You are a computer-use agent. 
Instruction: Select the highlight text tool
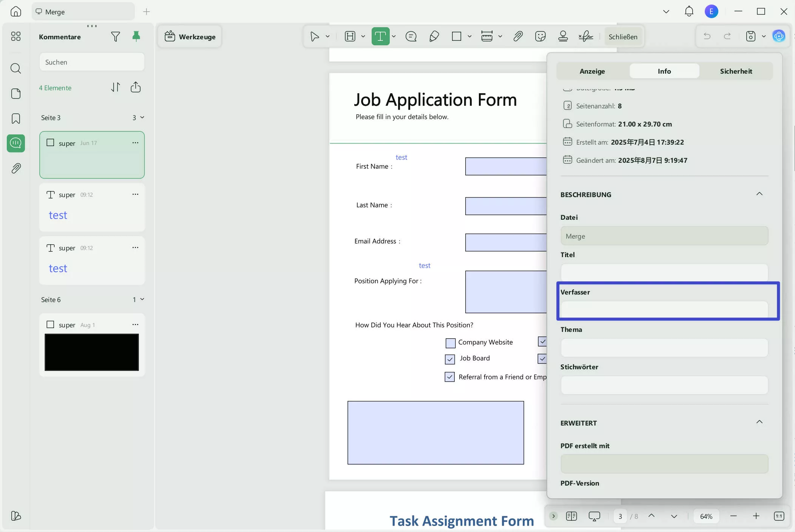coord(350,36)
